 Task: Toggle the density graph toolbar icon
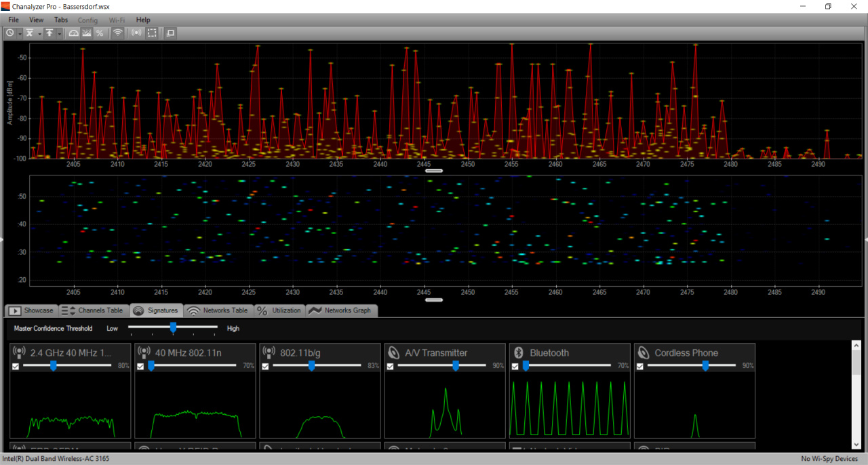87,33
